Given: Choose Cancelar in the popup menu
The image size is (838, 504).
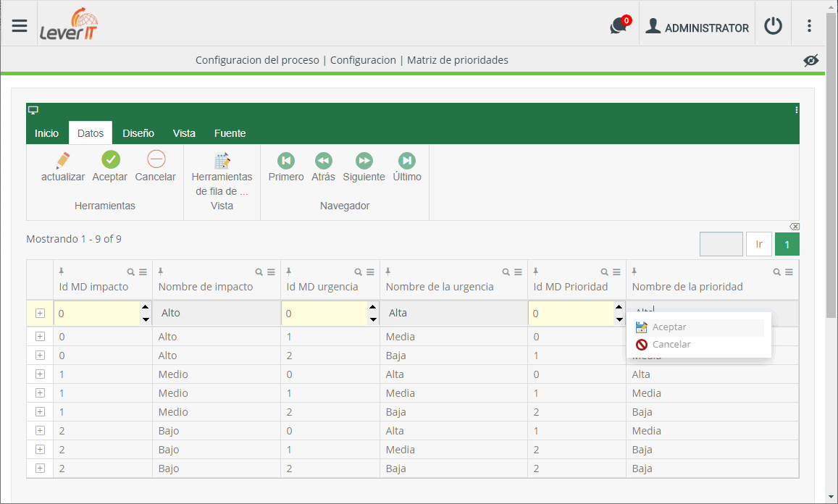Looking at the screenshot, I should tap(699, 345).
